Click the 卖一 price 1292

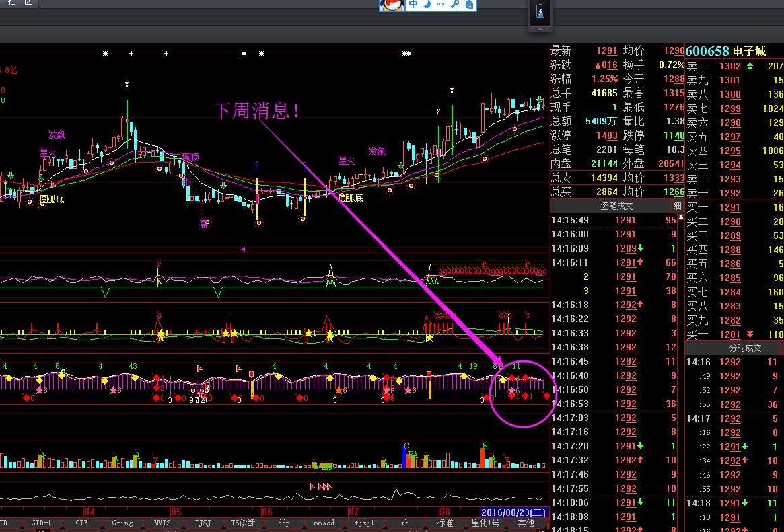click(x=730, y=193)
